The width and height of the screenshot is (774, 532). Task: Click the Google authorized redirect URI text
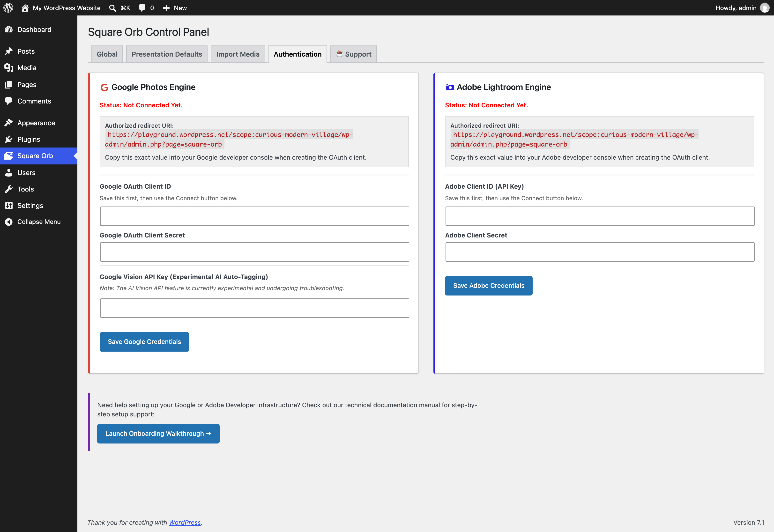(x=229, y=139)
